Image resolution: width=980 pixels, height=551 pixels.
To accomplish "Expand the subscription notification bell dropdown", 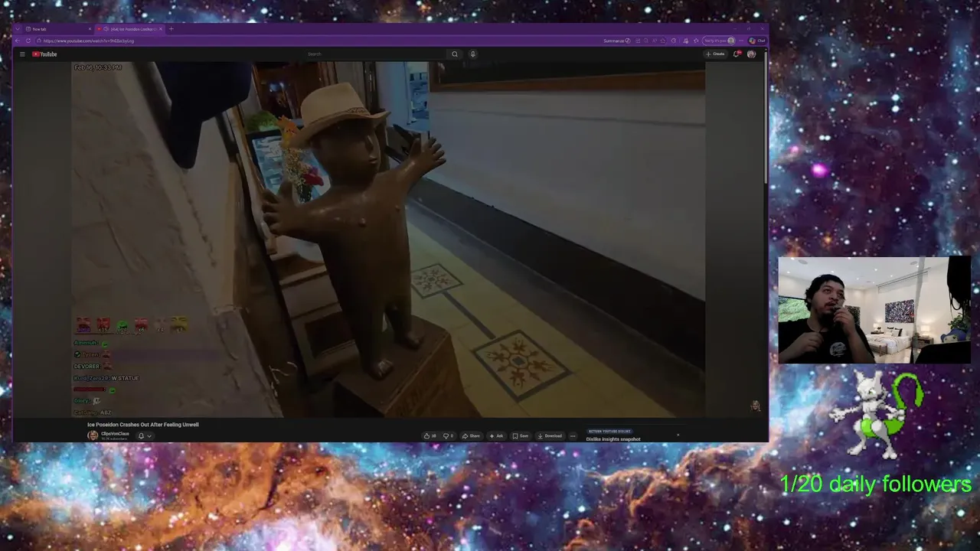I will pos(145,436).
